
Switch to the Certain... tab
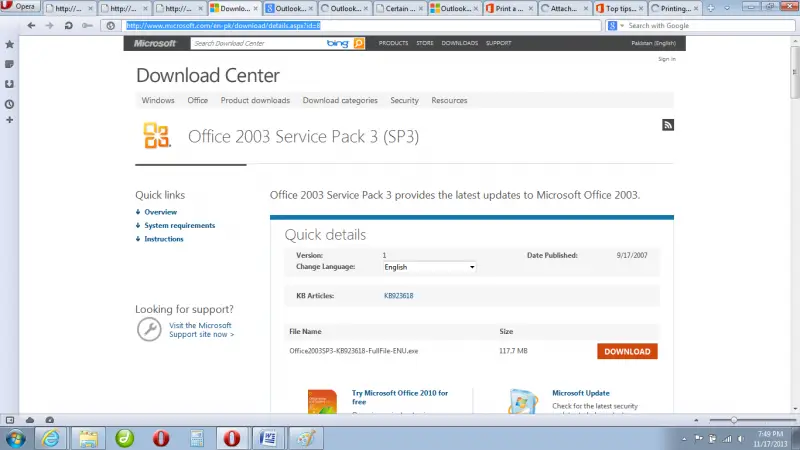400,8
